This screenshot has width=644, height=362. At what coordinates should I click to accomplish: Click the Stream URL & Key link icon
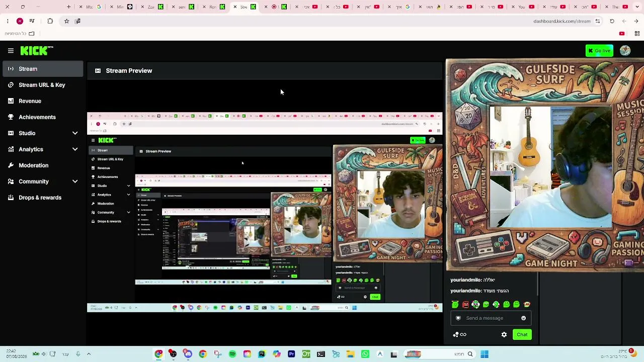click(11, 85)
